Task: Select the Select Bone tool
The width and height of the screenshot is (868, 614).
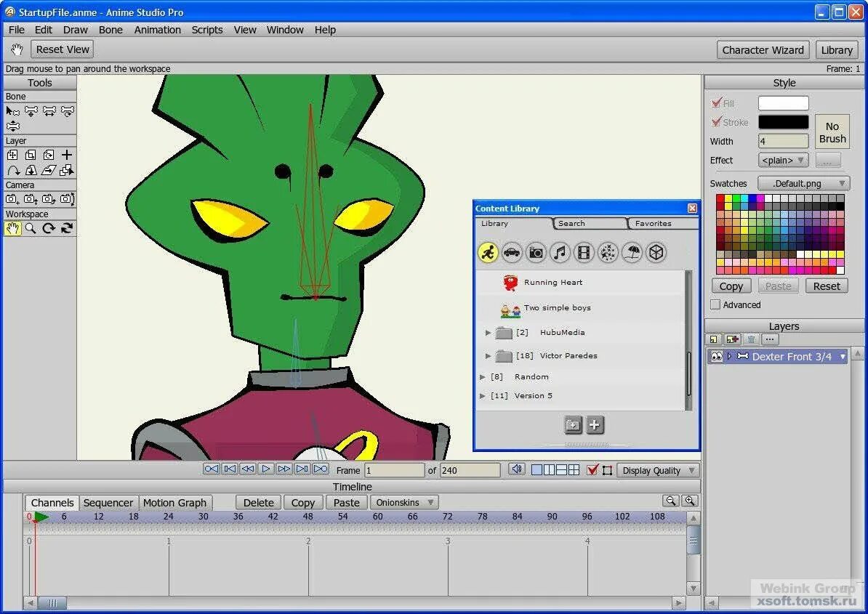Action: click(13, 111)
